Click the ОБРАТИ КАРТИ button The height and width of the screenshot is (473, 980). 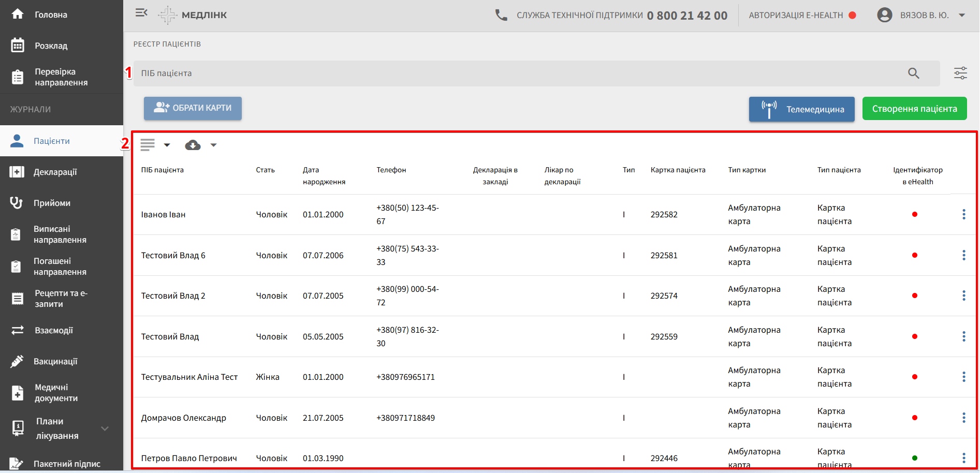point(193,108)
